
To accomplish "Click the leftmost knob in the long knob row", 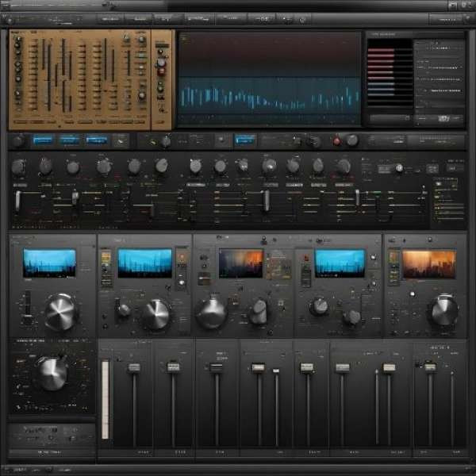I will pos(18,167).
